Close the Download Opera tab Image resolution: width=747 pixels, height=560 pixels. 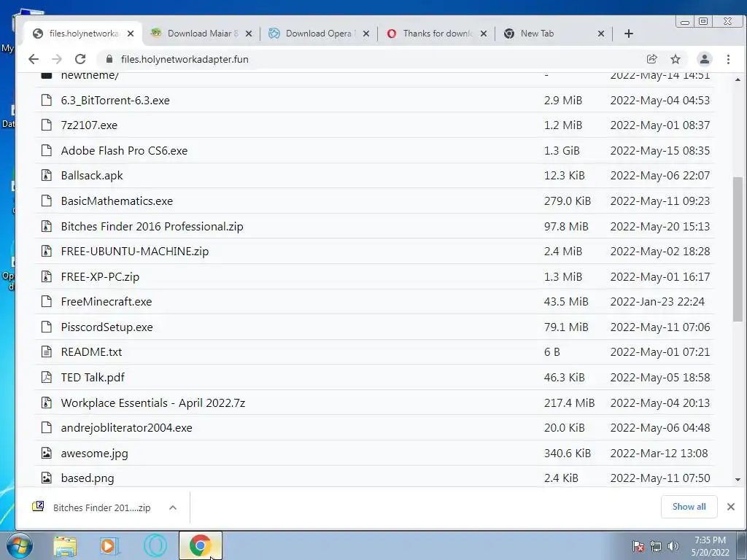point(366,34)
